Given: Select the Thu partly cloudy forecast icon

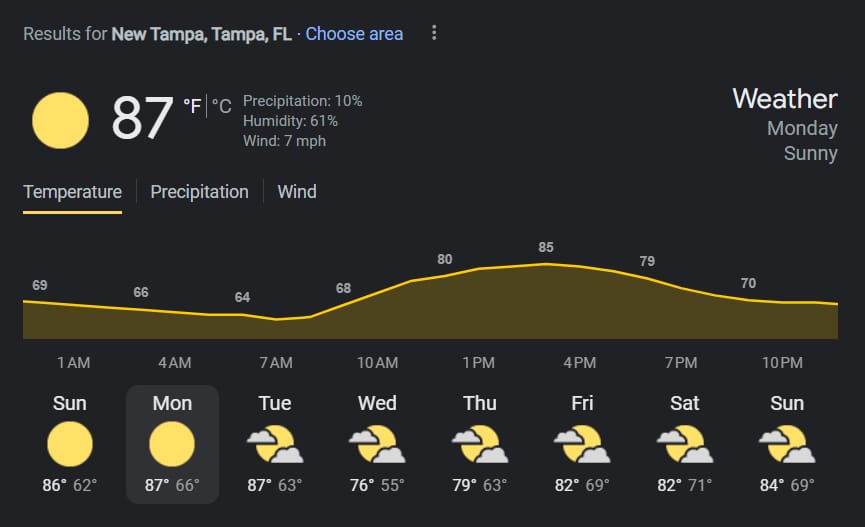Looking at the screenshot, I should (480, 444).
